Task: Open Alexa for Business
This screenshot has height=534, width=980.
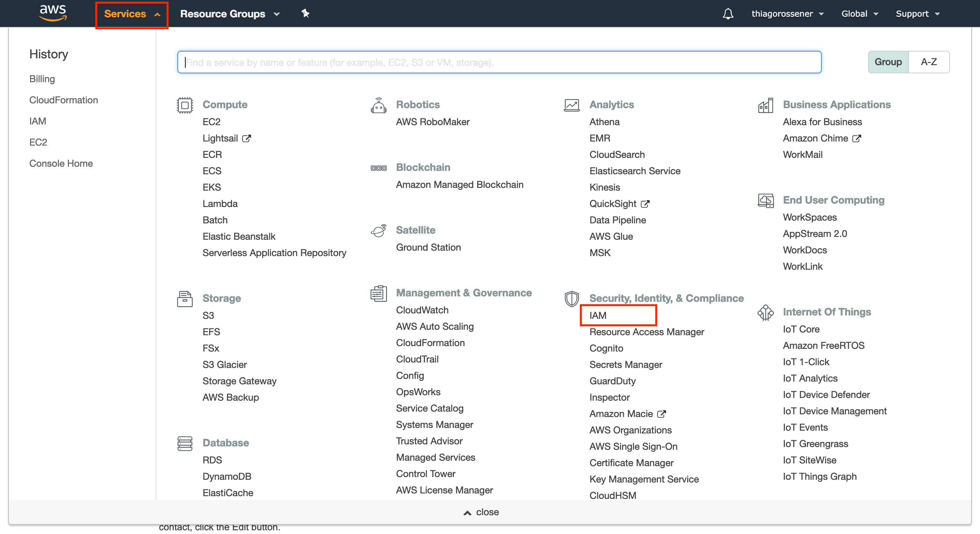Action: point(822,122)
